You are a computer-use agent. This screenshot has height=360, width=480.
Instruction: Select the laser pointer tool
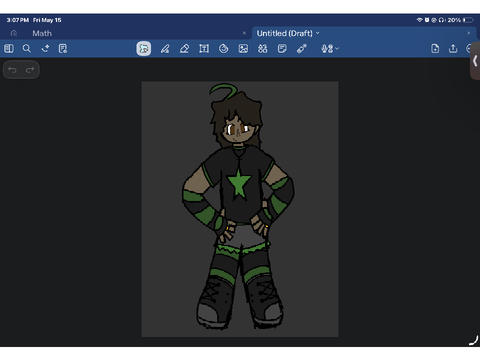[x=302, y=49]
